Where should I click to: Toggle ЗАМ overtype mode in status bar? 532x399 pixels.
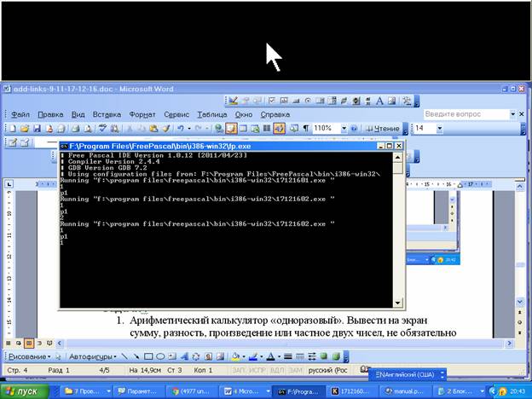tap(296, 370)
